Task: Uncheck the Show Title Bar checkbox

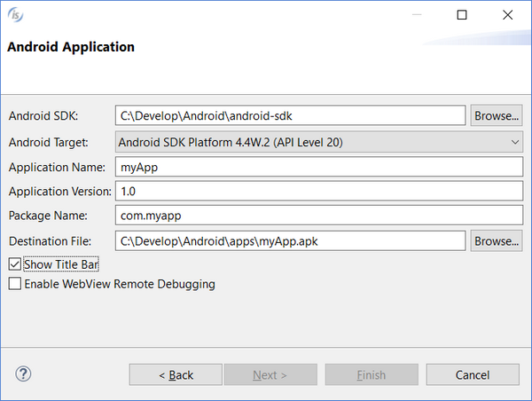Action: click(x=14, y=264)
